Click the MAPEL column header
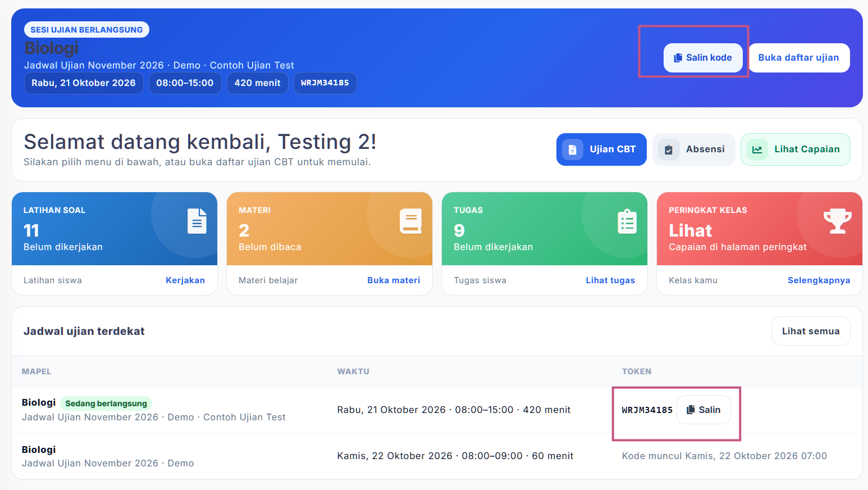The width and height of the screenshot is (868, 490). pyautogui.click(x=36, y=371)
